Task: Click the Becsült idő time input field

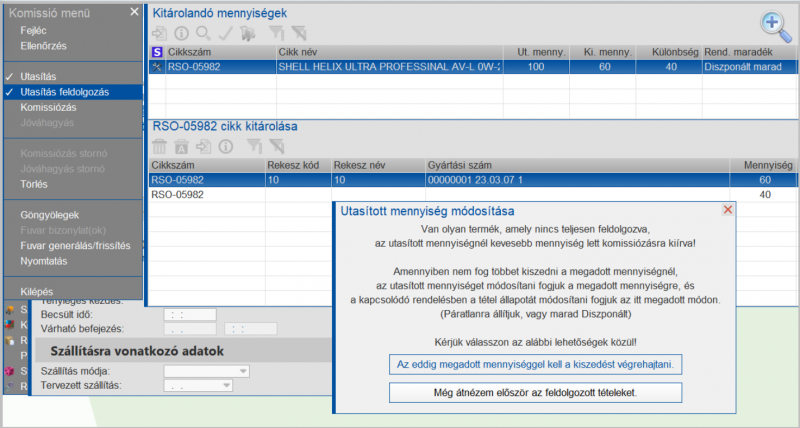Action: point(190,314)
